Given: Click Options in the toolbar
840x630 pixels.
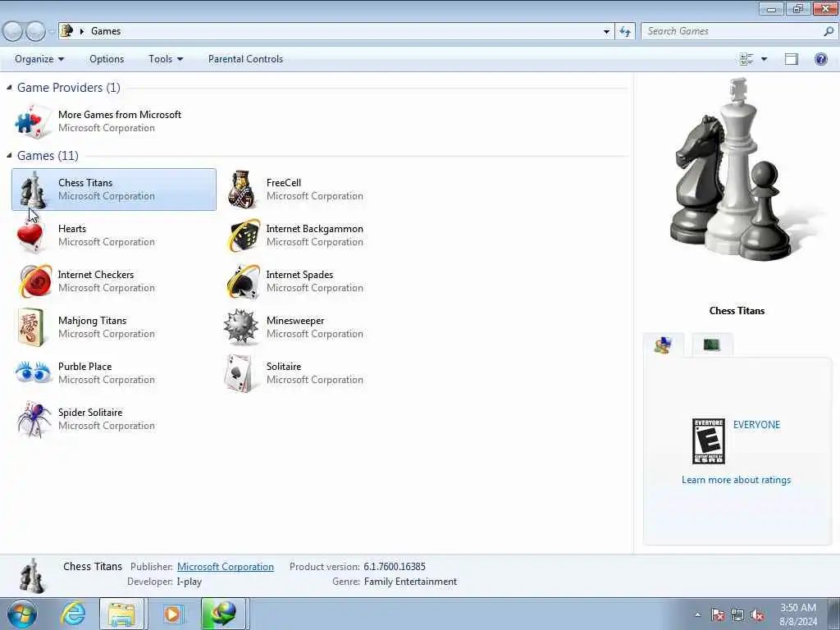Looking at the screenshot, I should (107, 59).
